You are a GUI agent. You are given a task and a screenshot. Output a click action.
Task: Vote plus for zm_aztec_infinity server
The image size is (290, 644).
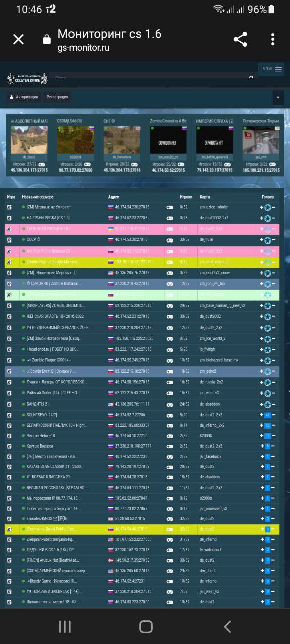262,207
